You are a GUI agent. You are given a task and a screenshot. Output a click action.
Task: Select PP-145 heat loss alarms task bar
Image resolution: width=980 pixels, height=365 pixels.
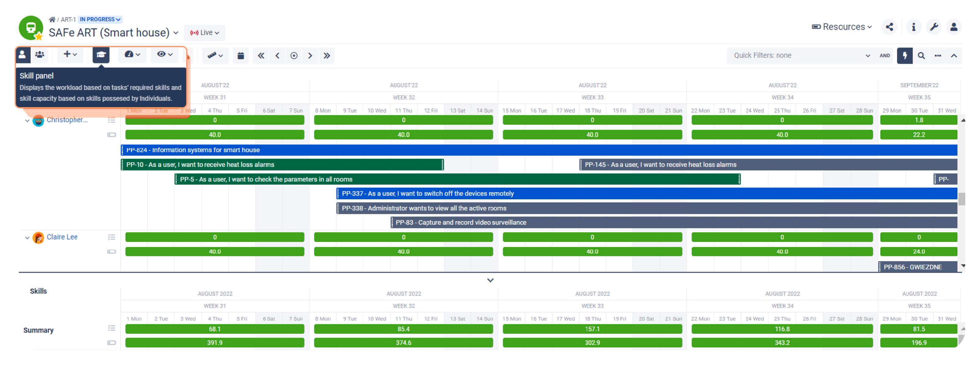pos(768,165)
